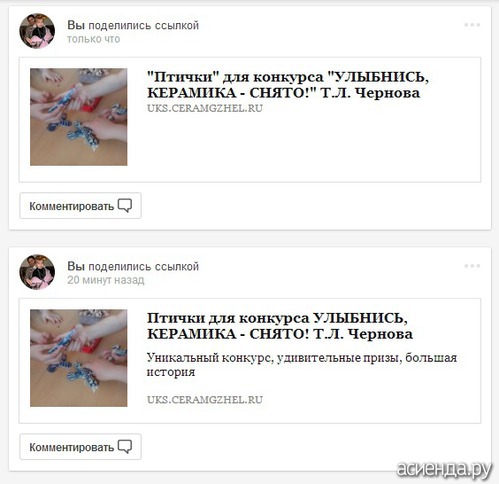Click the "только что" timestamp
Image resolution: width=499 pixels, height=484 pixels.
(x=94, y=39)
